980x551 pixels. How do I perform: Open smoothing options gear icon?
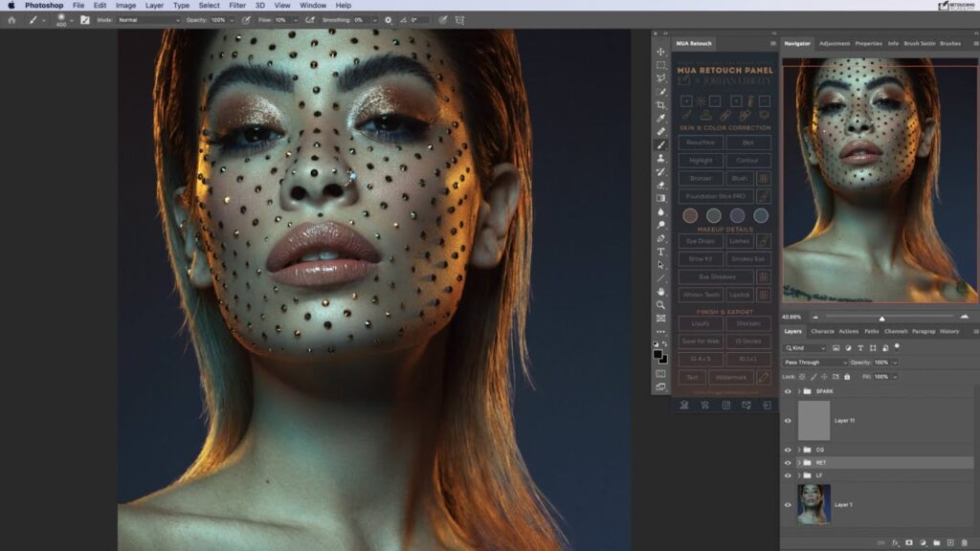(389, 20)
